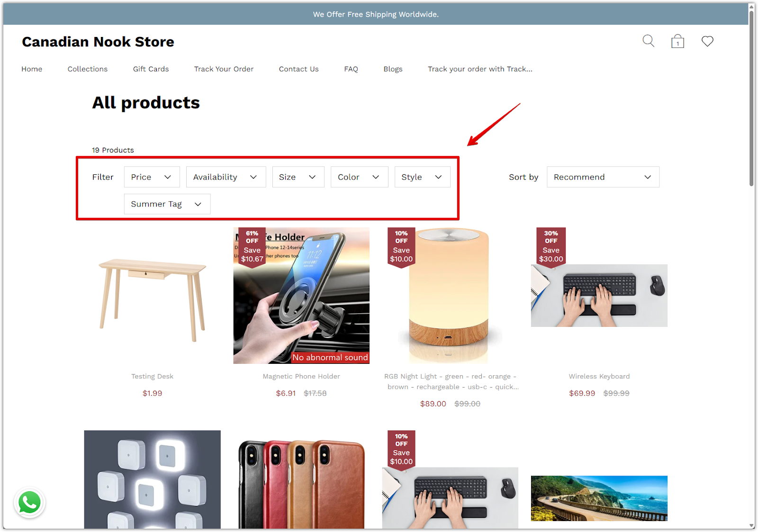758x532 pixels.
Task: Click the 61% OFF badge on Magnetic Phone Holder
Action: [x=252, y=247]
